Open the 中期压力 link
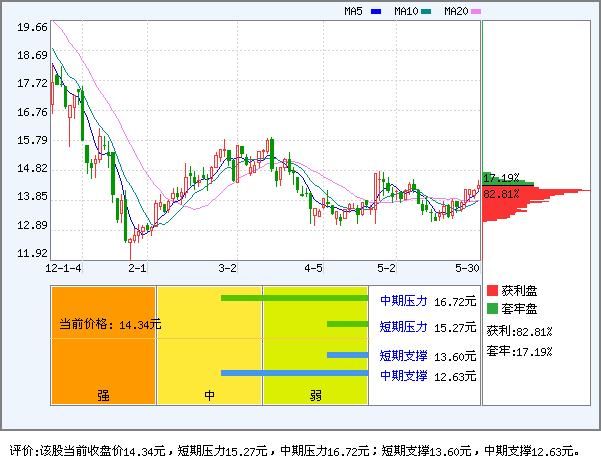Viewport: 601px width, 456px height. tap(403, 300)
